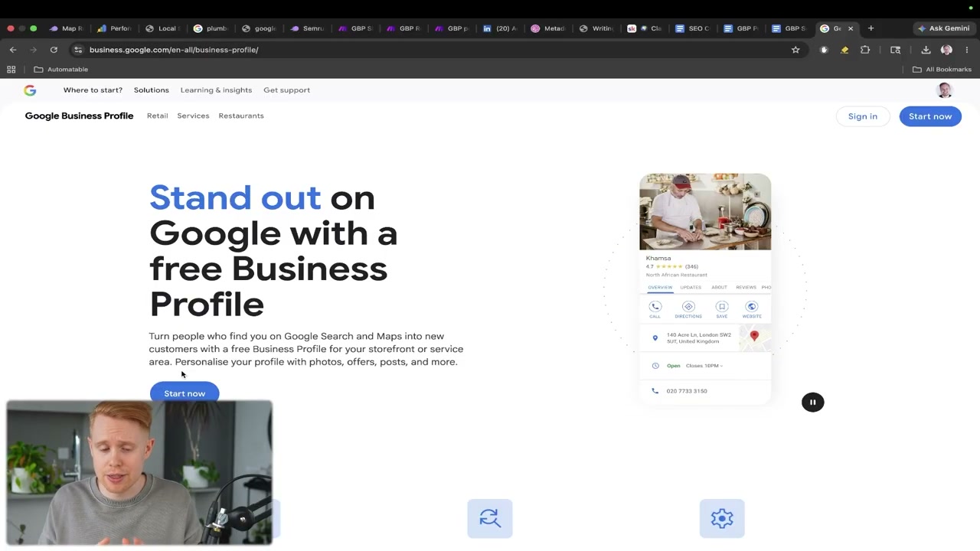Open the Google account avatar on the page
Screen dimensions: 980x551
[x=945, y=90]
